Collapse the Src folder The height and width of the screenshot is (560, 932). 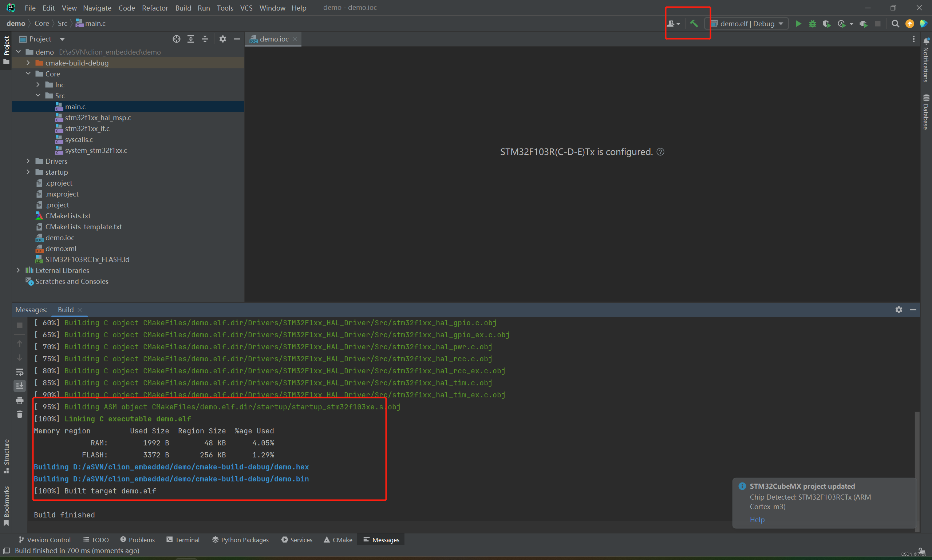(38, 95)
